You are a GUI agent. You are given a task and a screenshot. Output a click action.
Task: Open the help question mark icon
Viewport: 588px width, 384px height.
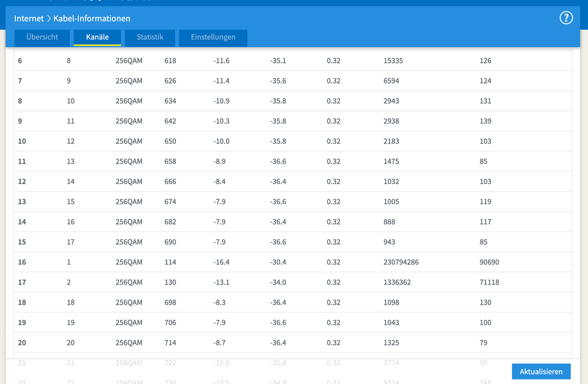coord(566,18)
